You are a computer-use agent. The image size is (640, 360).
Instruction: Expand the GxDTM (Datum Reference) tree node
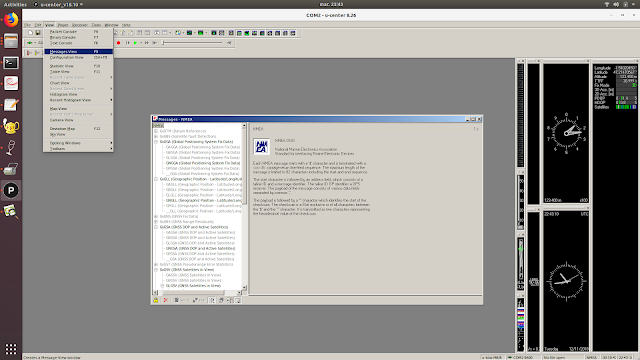tap(156, 131)
